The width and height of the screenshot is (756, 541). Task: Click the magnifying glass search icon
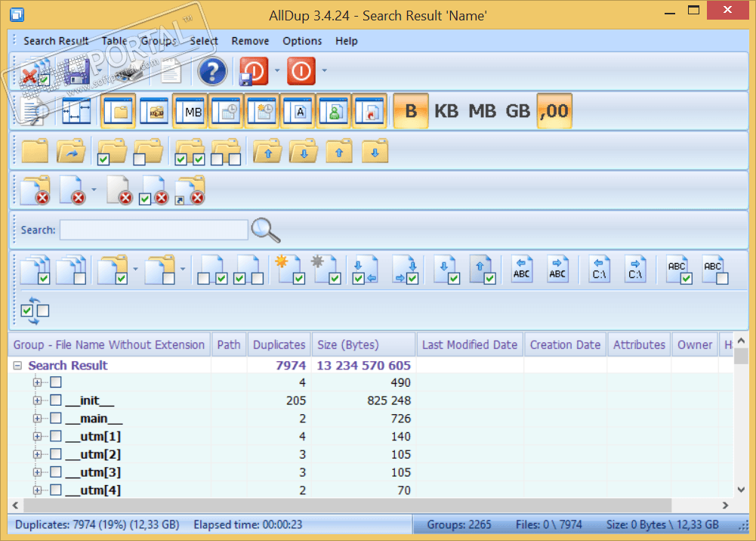click(x=265, y=230)
